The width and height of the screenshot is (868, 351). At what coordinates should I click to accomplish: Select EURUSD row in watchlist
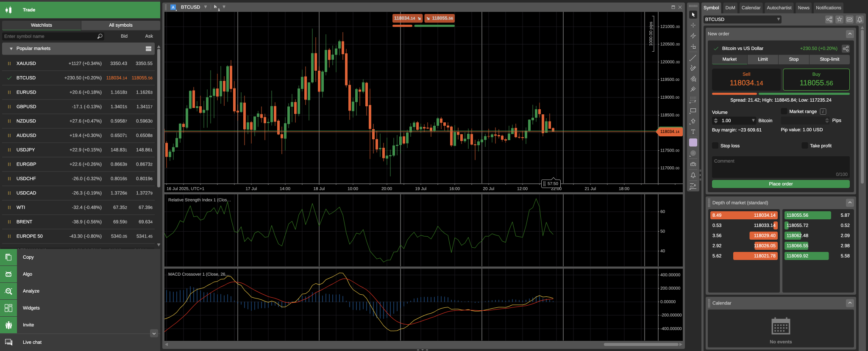pyautogui.click(x=79, y=92)
